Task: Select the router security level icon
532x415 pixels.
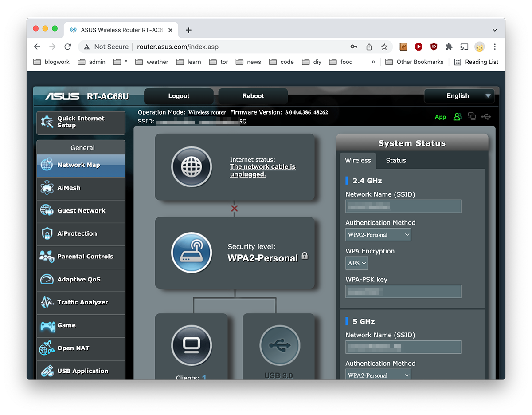Action: click(x=192, y=253)
